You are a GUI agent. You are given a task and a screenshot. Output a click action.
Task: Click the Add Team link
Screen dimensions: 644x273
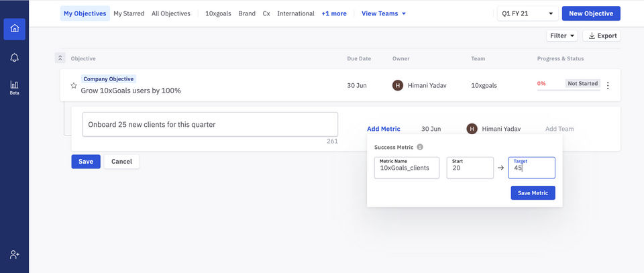click(559, 129)
